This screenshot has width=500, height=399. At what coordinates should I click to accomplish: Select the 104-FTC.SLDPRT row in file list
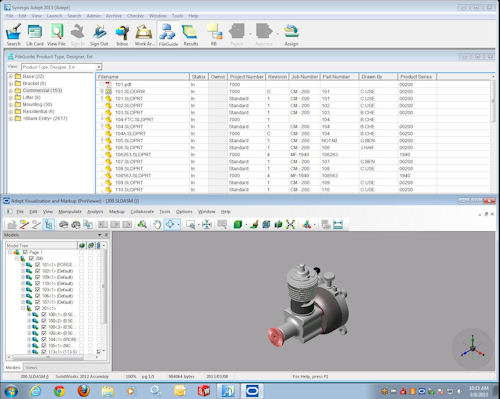(x=293, y=119)
